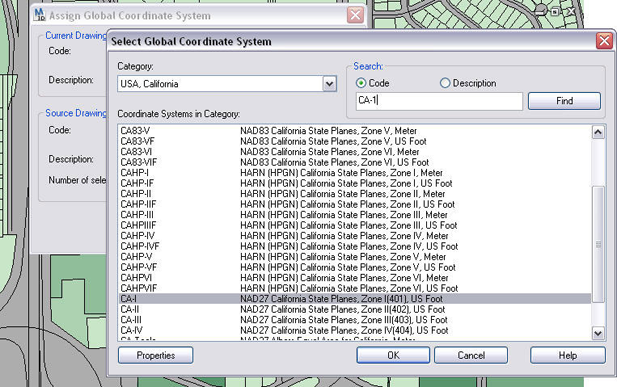Select the CAHP-IV HARN Zone IV Meter row

[355, 236]
